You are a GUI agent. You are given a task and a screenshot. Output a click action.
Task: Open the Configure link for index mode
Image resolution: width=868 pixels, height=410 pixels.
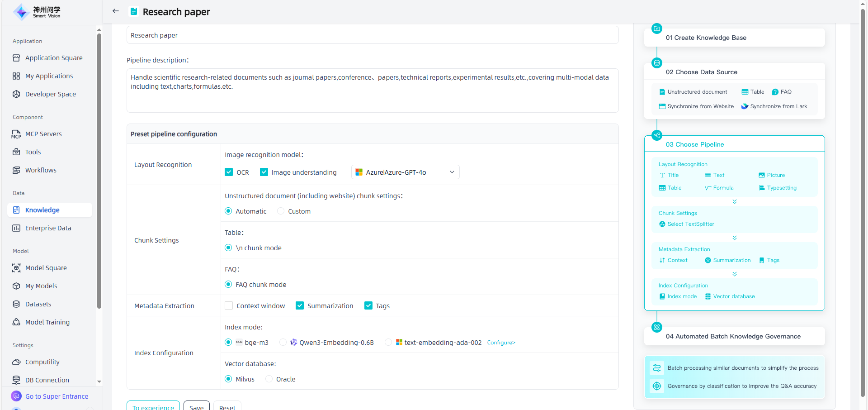pyautogui.click(x=501, y=343)
